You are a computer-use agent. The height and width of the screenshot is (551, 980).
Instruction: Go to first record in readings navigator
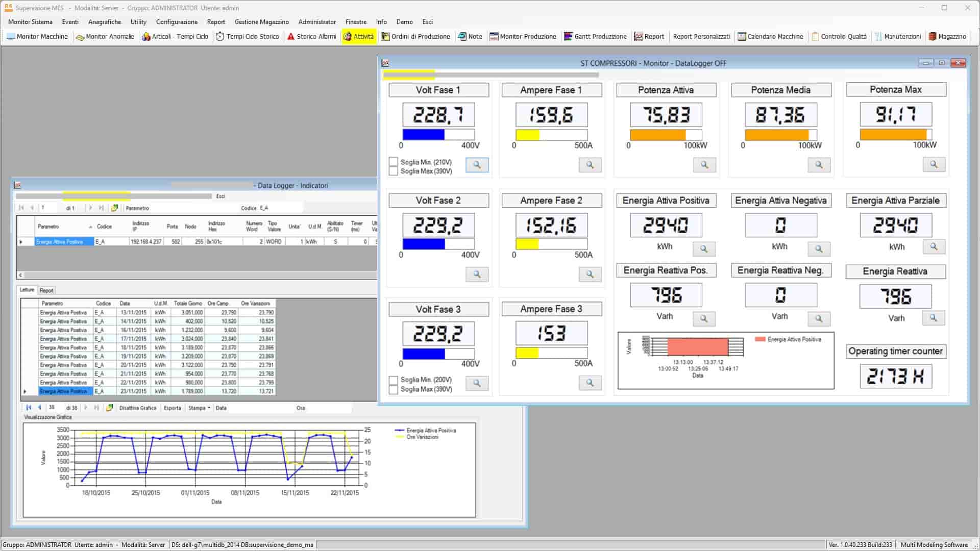pos(29,408)
